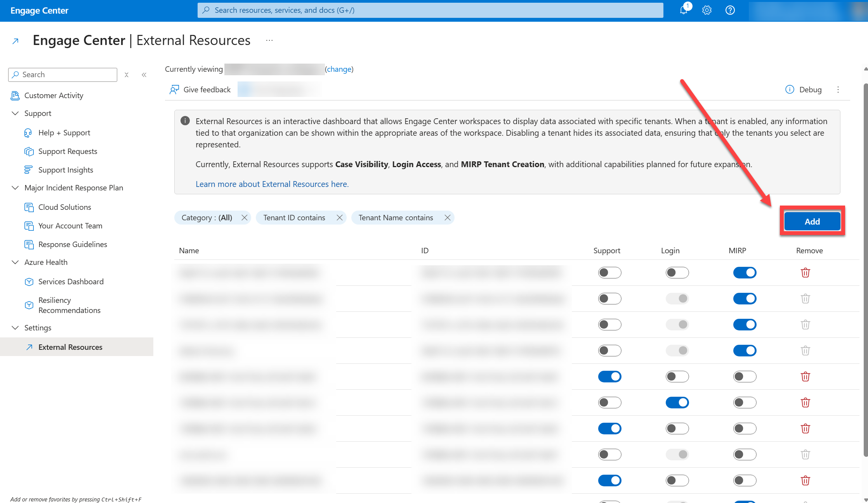The image size is (868, 503).
Task: Delete the ninth tenant row with trash icon
Action: [806, 481]
